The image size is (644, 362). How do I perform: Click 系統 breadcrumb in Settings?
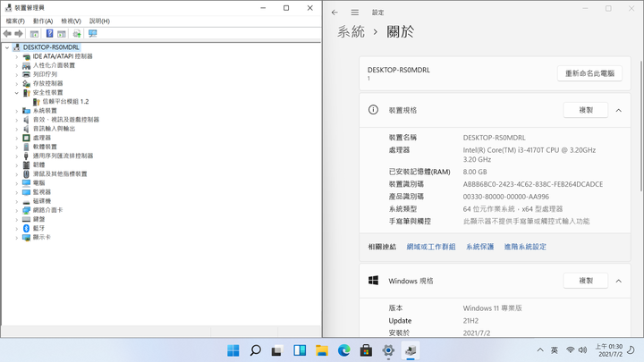(351, 31)
